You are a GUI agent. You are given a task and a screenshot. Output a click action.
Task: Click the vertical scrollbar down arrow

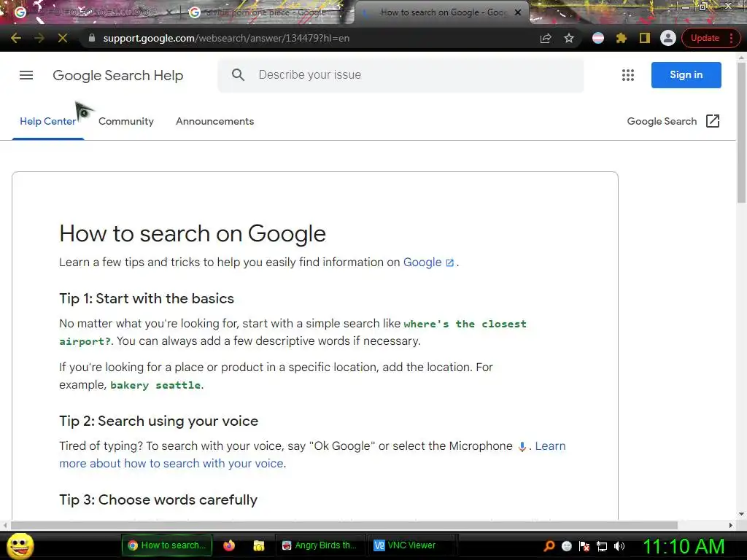pos(741,514)
